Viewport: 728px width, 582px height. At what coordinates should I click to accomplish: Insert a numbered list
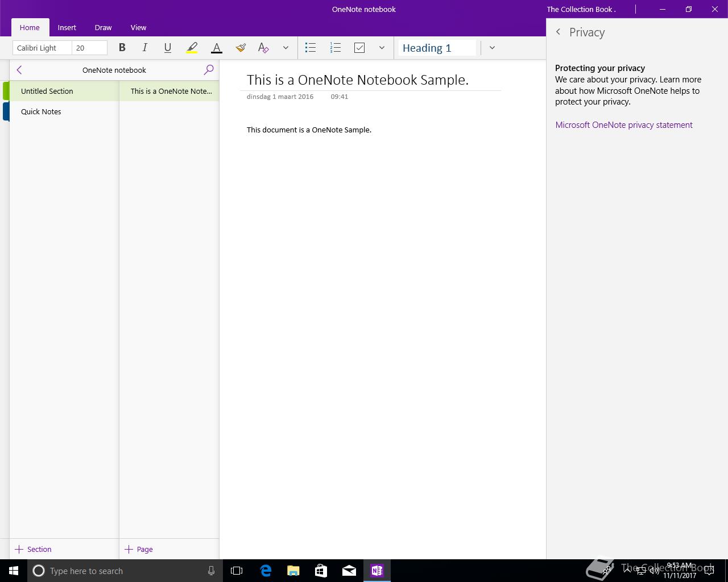pos(335,48)
